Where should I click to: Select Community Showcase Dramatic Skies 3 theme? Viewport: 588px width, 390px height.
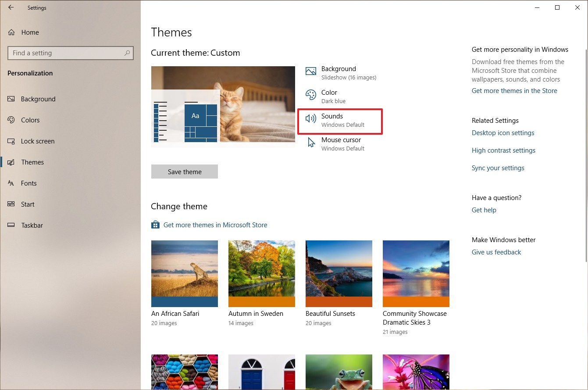416,274
